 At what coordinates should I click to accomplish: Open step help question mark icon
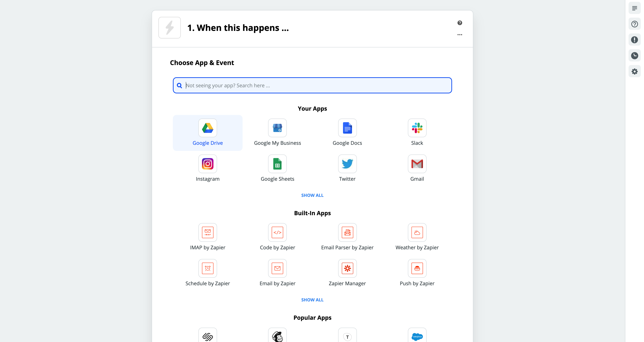pyautogui.click(x=459, y=23)
